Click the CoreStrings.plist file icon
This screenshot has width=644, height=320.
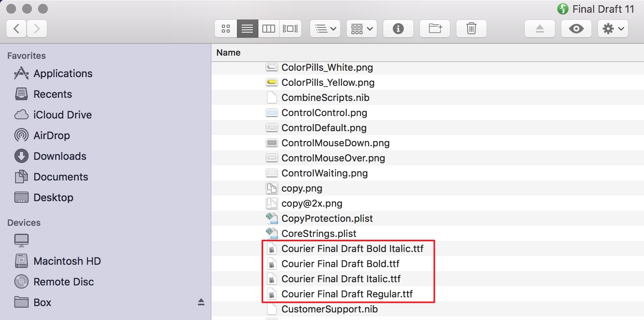click(272, 233)
